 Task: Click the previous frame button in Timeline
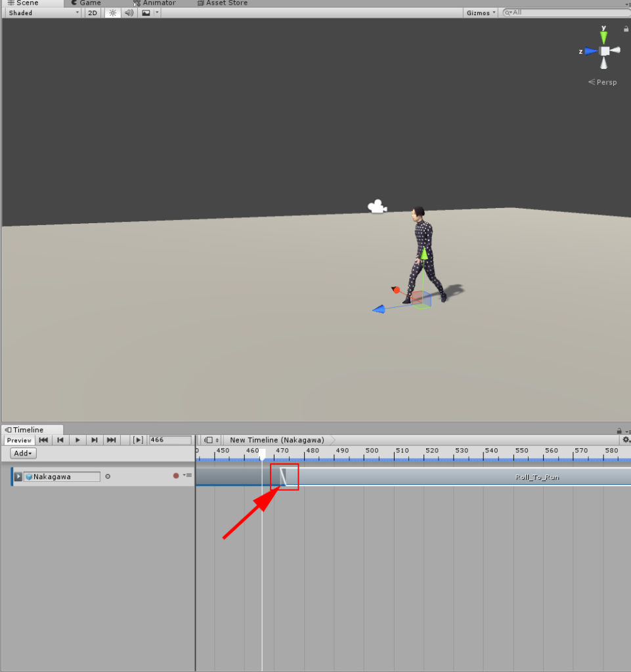pos(60,440)
